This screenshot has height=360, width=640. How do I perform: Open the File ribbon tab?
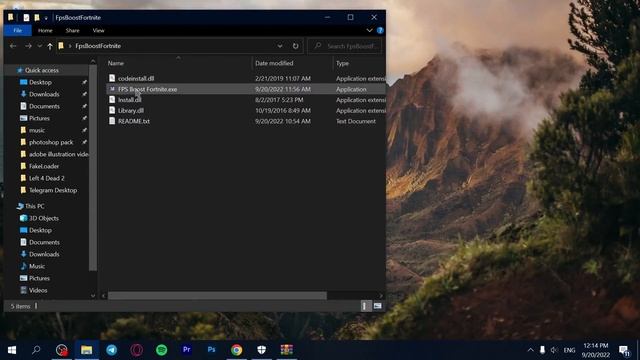coord(18,31)
